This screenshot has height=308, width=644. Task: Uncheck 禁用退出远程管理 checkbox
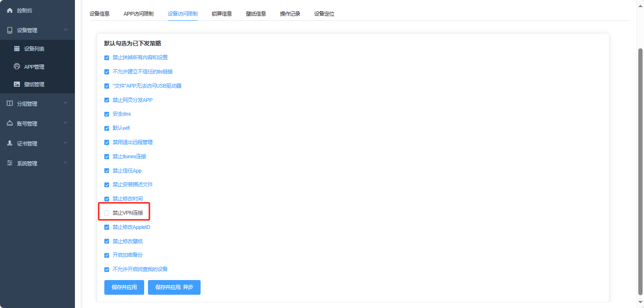click(x=107, y=143)
